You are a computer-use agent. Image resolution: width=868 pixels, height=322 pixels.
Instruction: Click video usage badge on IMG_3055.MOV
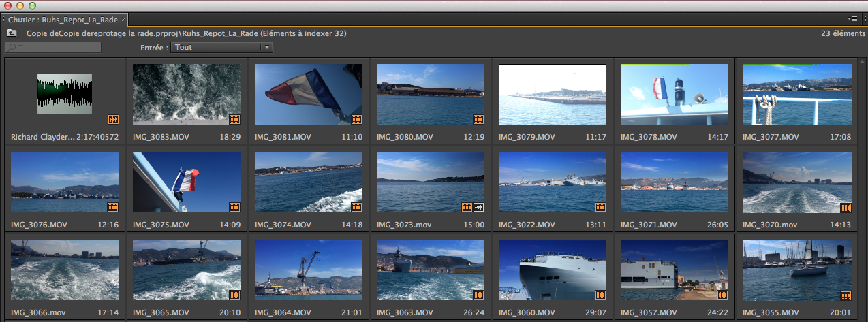(x=846, y=295)
